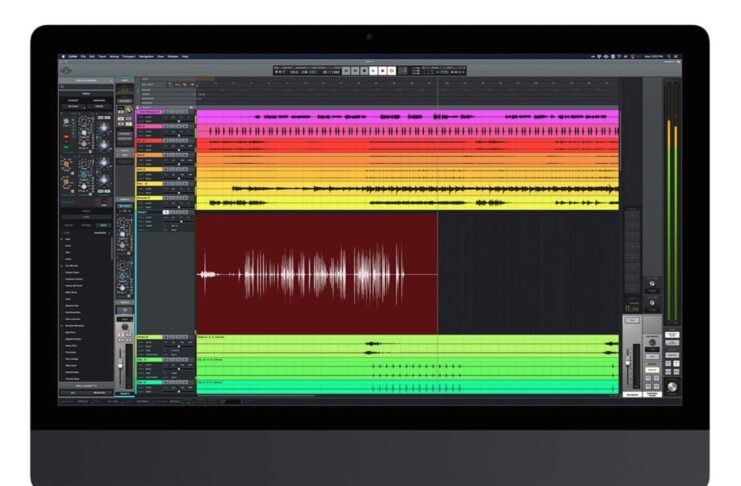Click the channel strip's volume fader
This screenshot has width=741, height=486.
120,364
